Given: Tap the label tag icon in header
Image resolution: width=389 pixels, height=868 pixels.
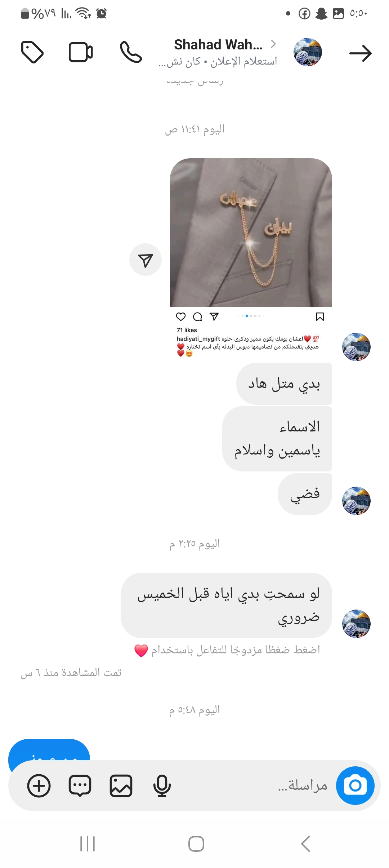Looking at the screenshot, I should 32,53.
